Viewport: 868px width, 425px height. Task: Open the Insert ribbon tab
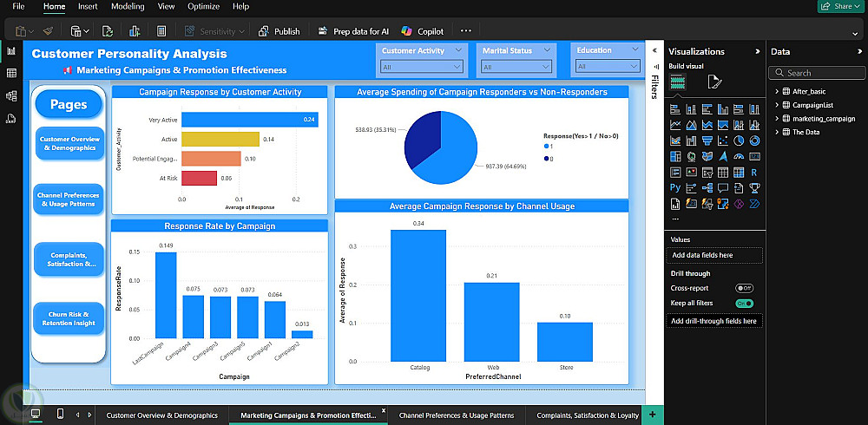click(x=88, y=7)
